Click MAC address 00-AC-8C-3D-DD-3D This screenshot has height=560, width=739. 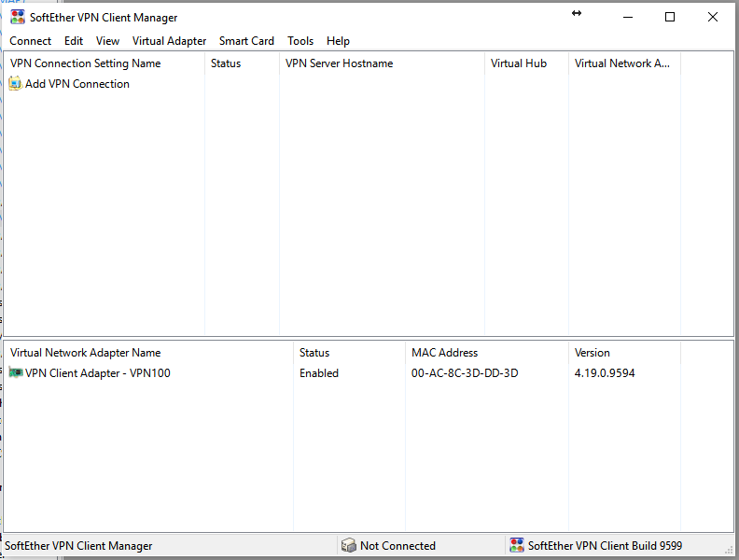tap(465, 372)
